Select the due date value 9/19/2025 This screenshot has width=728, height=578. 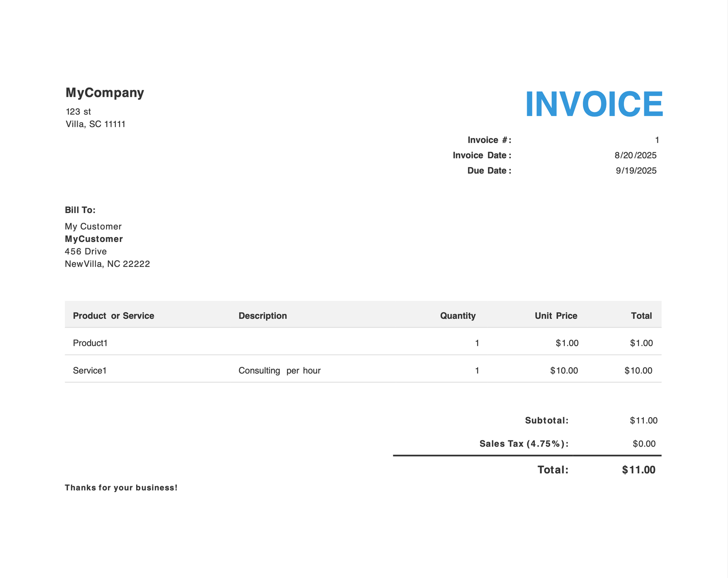pyautogui.click(x=636, y=170)
